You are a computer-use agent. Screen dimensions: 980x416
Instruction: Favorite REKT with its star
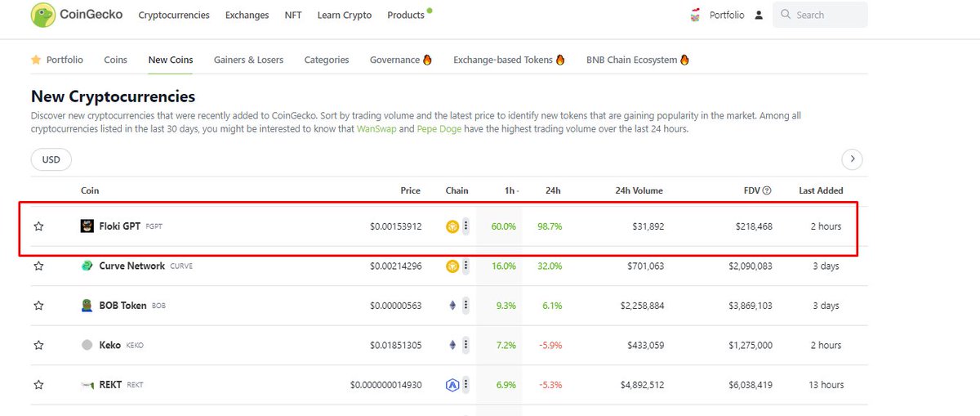point(38,384)
